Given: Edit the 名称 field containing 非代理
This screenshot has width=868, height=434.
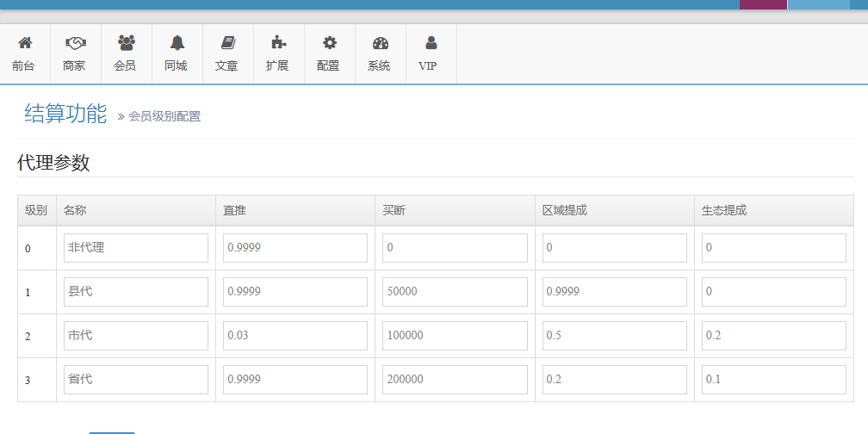Looking at the screenshot, I should (x=135, y=248).
